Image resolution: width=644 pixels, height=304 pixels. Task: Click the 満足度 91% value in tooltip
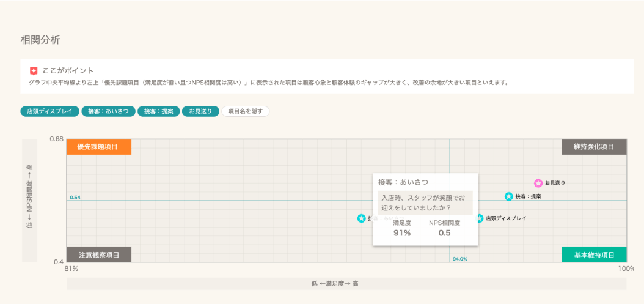[x=401, y=232]
